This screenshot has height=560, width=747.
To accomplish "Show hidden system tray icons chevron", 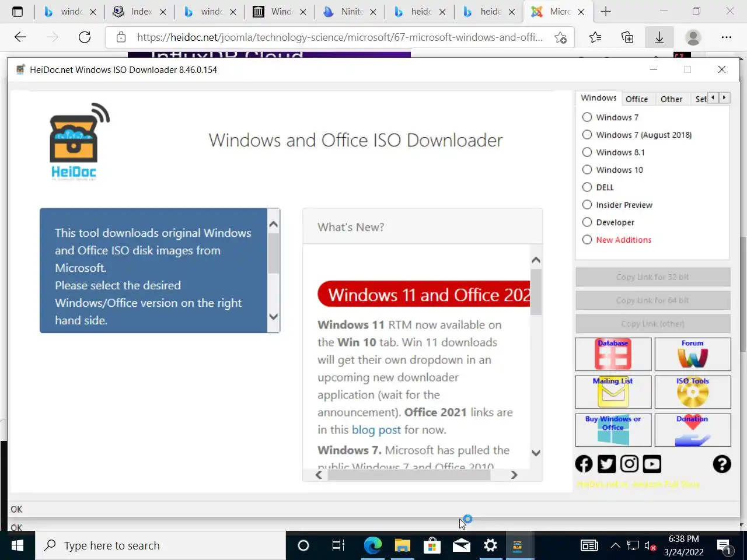I will 615,545.
